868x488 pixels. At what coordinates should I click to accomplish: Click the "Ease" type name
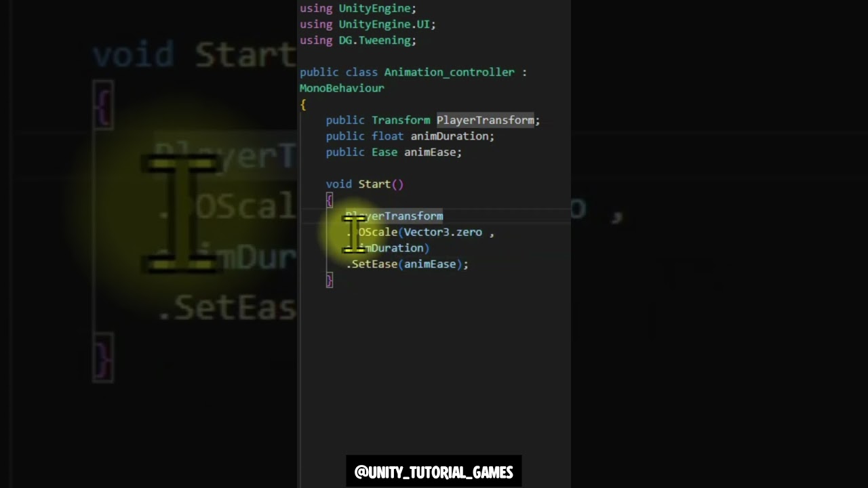pyautogui.click(x=384, y=152)
